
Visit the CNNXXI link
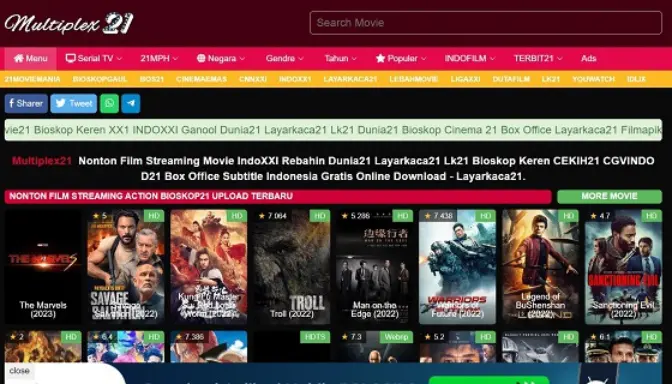click(x=253, y=79)
